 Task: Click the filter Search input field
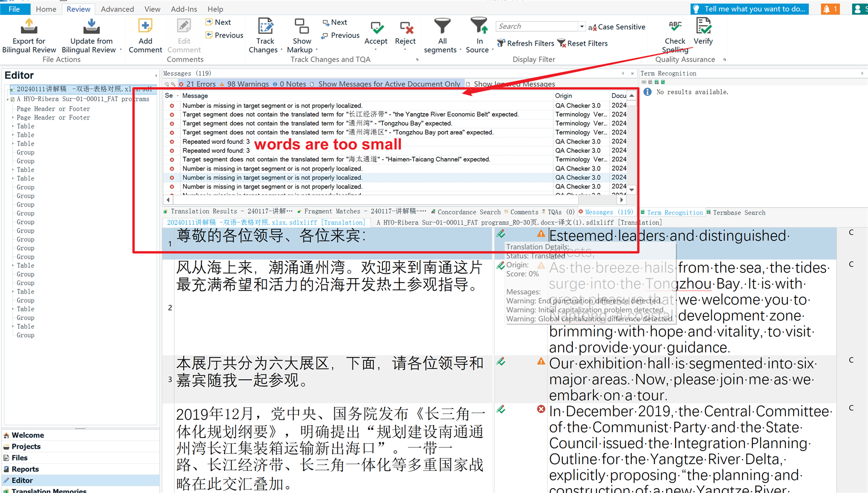point(537,27)
